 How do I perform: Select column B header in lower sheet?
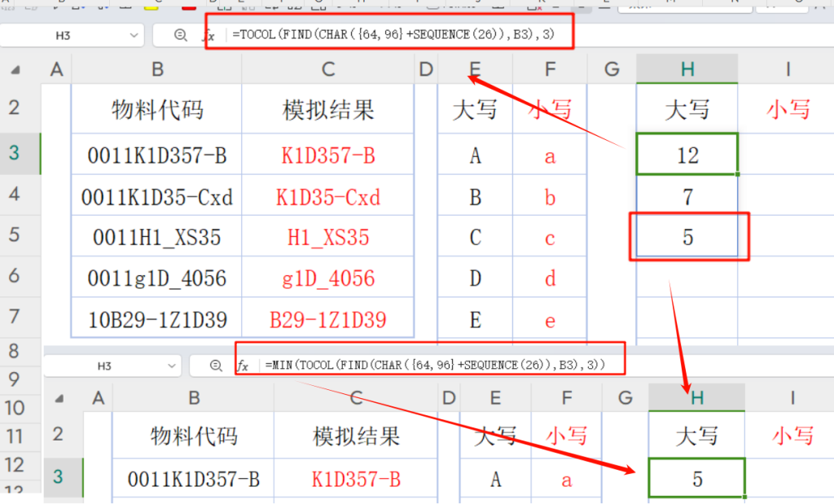pyautogui.click(x=194, y=397)
